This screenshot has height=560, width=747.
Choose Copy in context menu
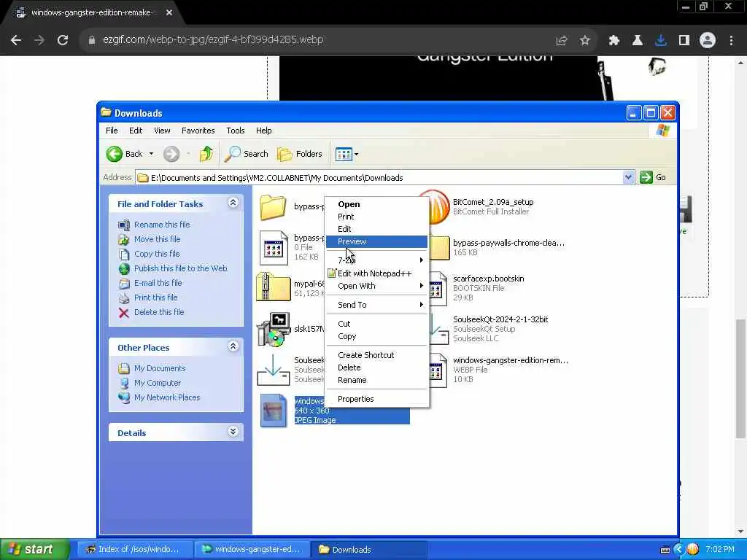click(376, 336)
